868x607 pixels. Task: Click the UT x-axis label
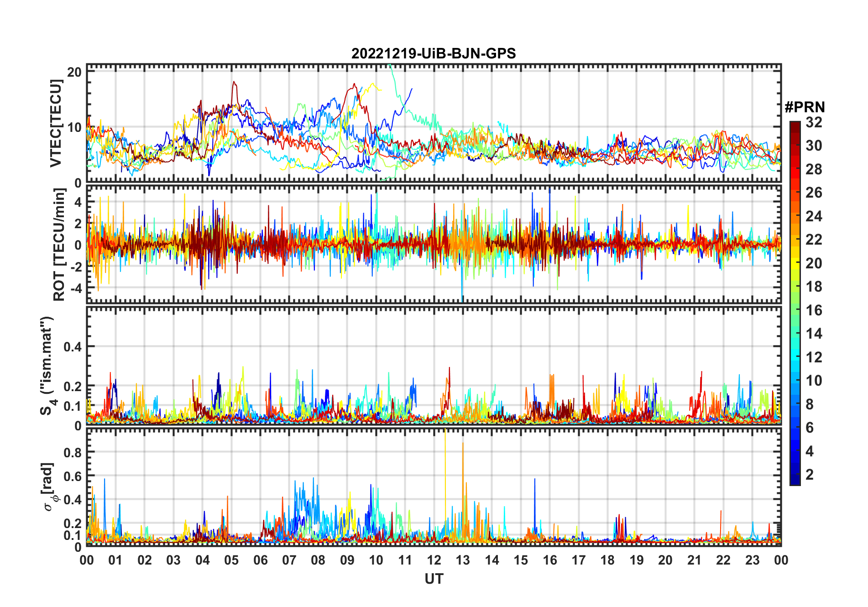434,579
